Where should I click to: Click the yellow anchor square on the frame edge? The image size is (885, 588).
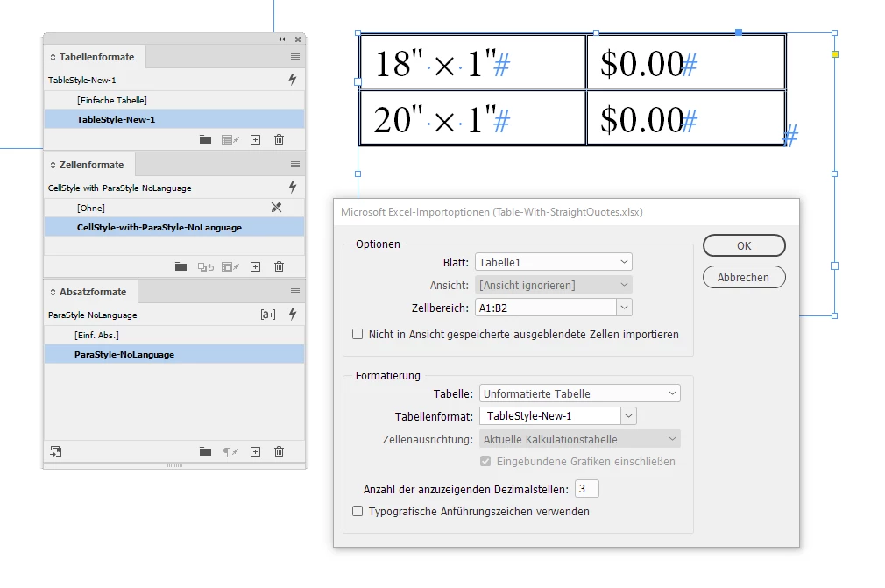835,54
